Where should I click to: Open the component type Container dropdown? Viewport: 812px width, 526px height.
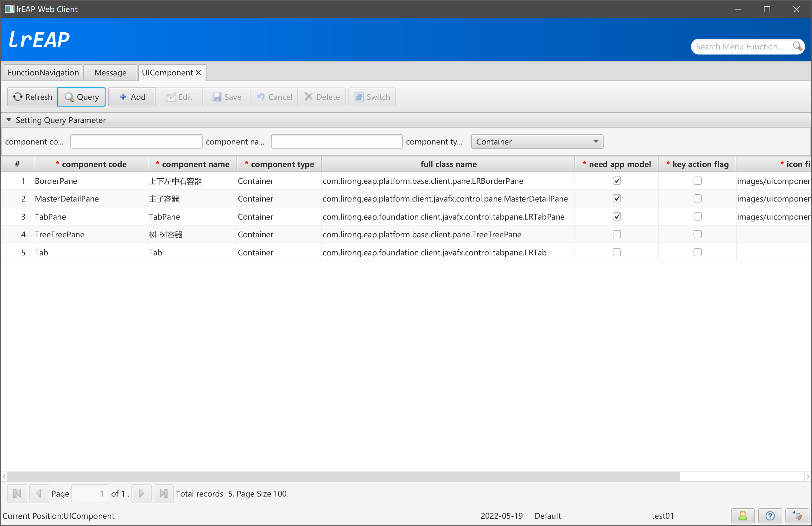[x=537, y=142]
